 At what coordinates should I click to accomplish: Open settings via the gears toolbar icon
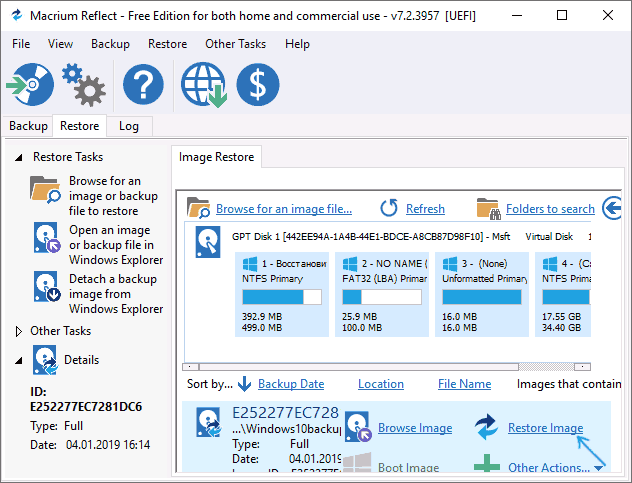[x=83, y=85]
